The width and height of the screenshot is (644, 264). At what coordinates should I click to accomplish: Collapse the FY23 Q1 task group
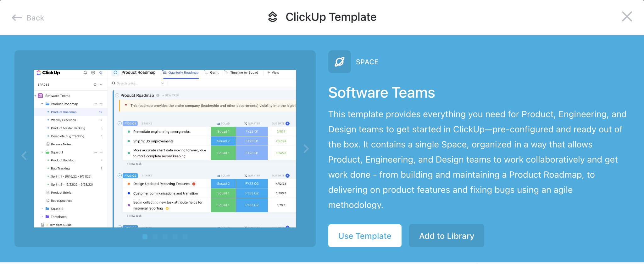[x=119, y=123]
